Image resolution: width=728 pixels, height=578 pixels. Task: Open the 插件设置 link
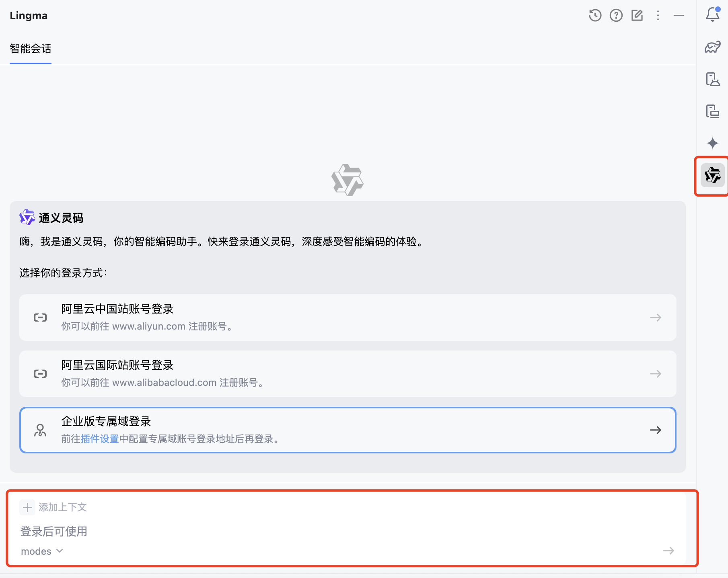(100, 439)
